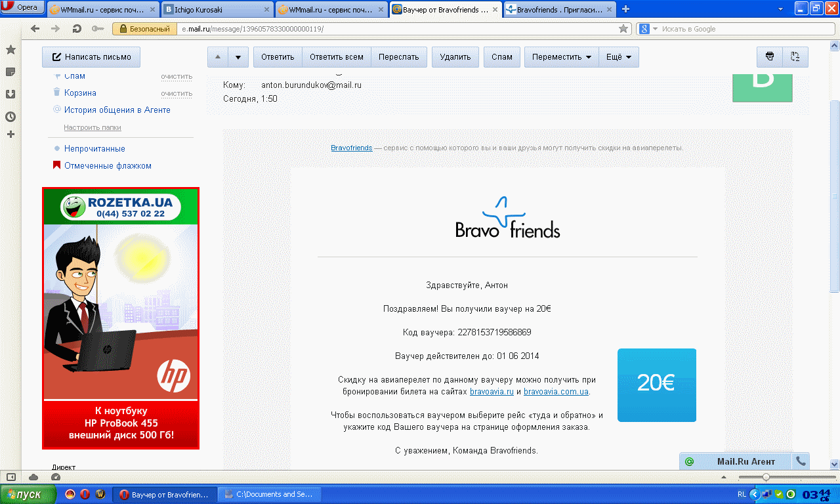Bookmark the page with the address bar star
This screenshot has height=504, width=840.
click(x=623, y=29)
